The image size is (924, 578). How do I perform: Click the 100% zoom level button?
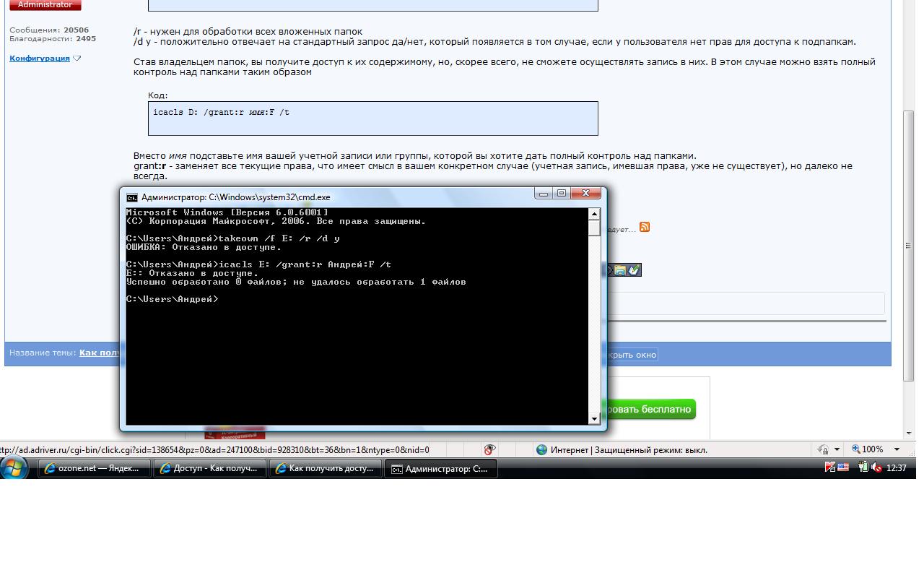(x=868, y=449)
